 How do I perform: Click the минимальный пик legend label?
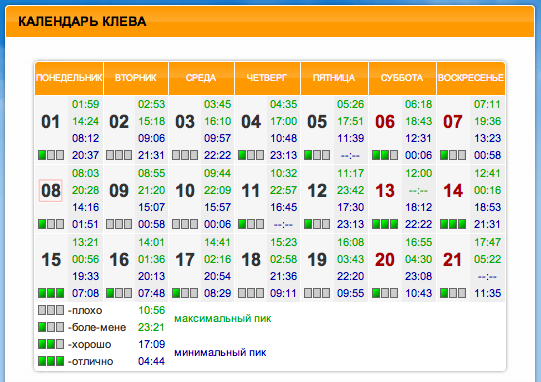(220, 352)
